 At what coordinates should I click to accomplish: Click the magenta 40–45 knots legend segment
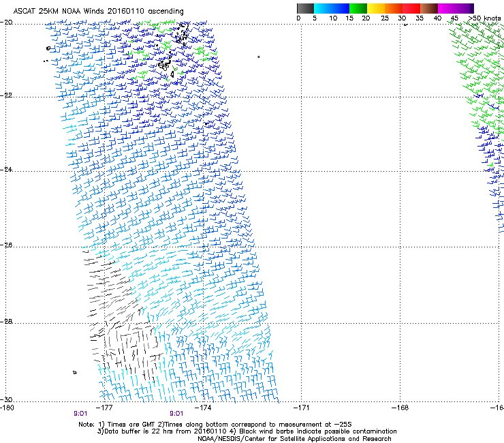click(447, 8)
